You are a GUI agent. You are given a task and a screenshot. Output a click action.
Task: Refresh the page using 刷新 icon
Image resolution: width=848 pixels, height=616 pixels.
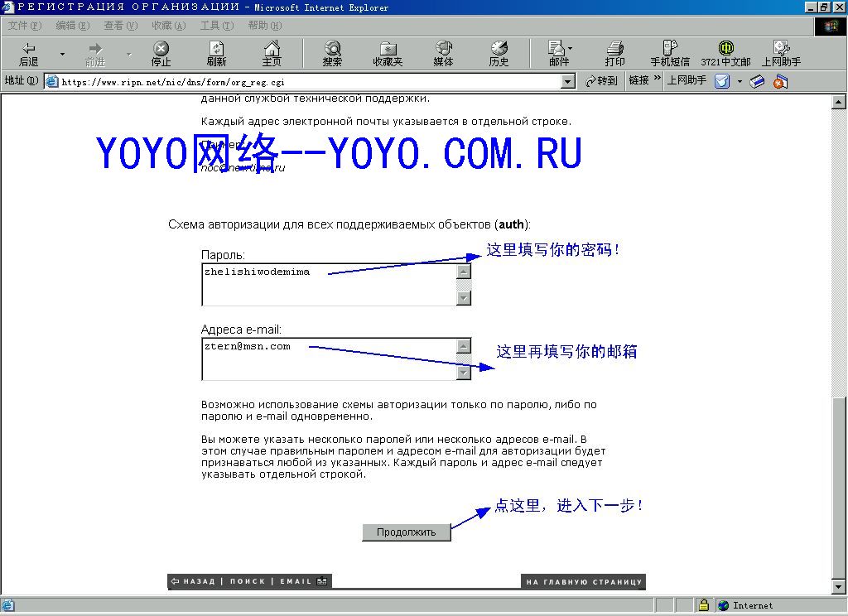click(x=216, y=54)
